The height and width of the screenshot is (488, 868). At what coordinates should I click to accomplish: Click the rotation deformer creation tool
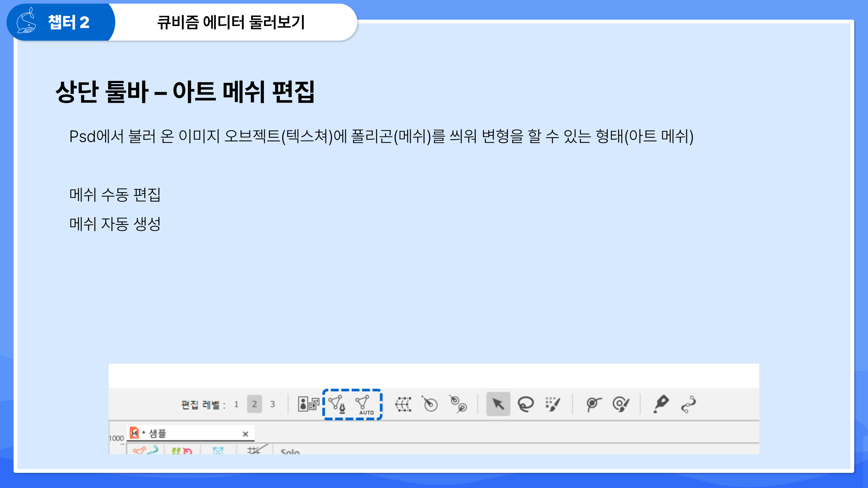click(x=430, y=404)
